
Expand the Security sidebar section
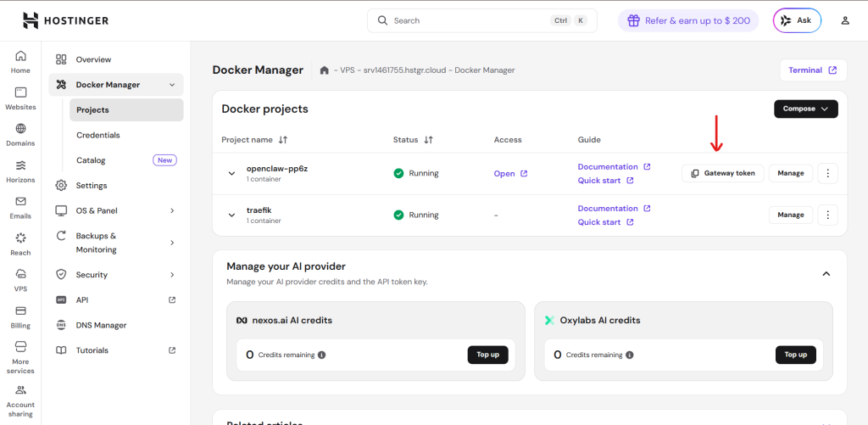[172, 275]
